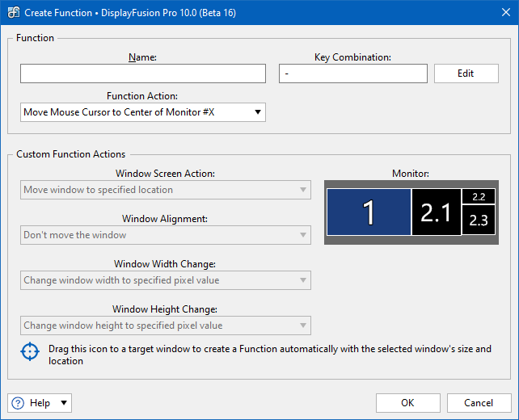Click the crosshair target window icon
Screen dimensions: 519x420
(30, 351)
